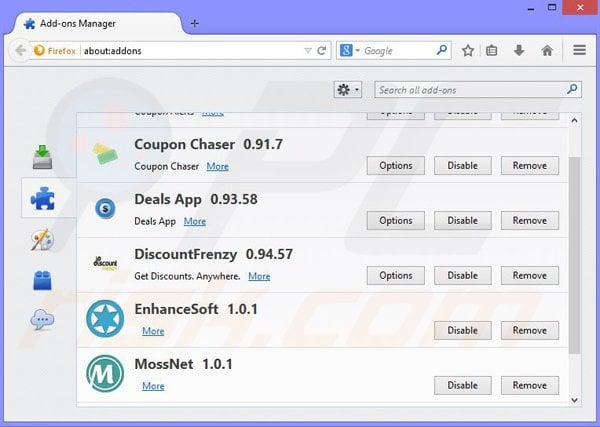The width and height of the screenshot is (600, 427).
Task: Open the Services chat bubble category
Action: pyautogui.click(x=42, y=320)
